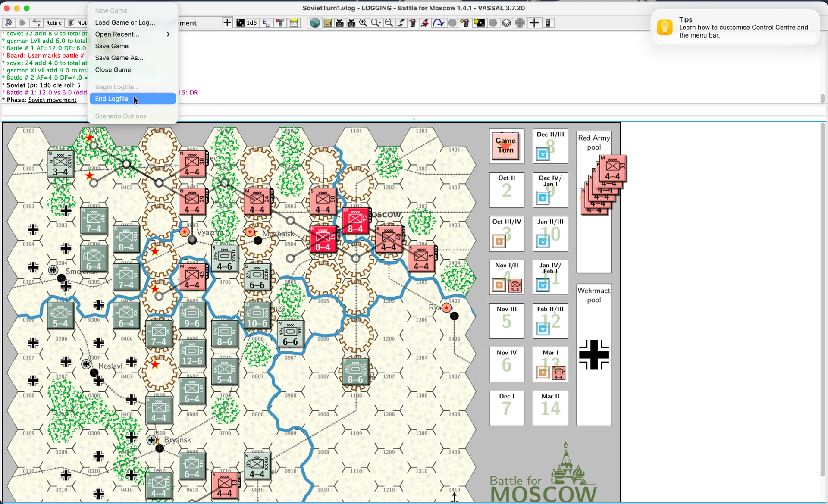
Task: Open the zoom level select dropdown
Action: pos(376,23)
